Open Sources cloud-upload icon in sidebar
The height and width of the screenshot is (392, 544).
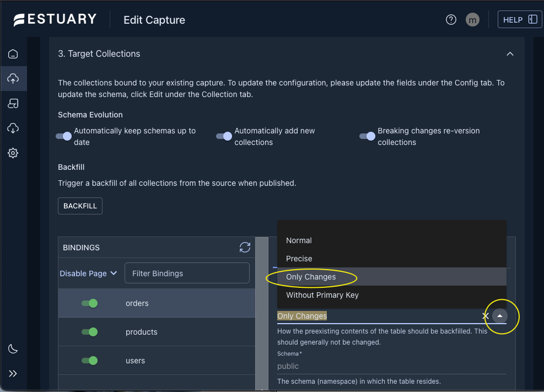pyautogui.click(x=13, y=79)
